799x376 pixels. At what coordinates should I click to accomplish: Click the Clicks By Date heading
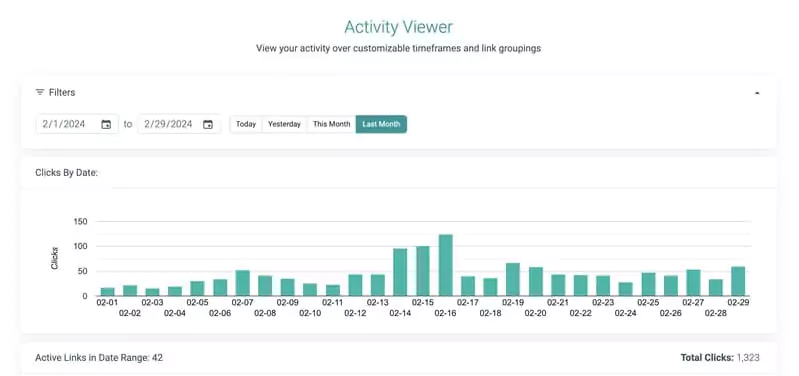(67, 173)
